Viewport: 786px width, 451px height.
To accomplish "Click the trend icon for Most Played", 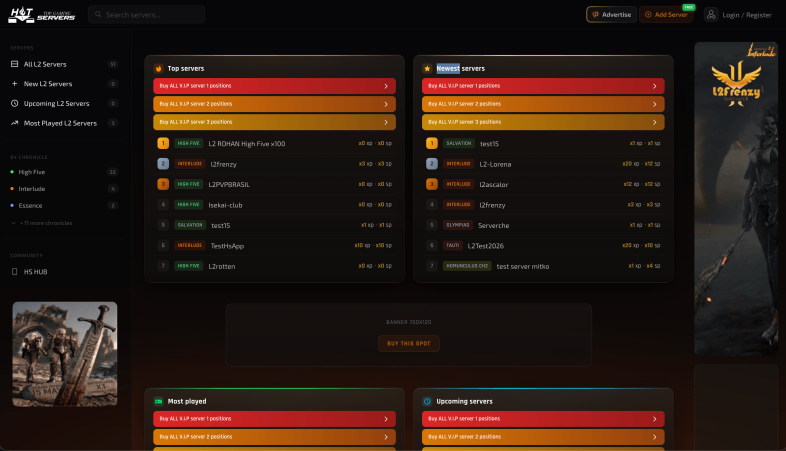I will (15, 123).
